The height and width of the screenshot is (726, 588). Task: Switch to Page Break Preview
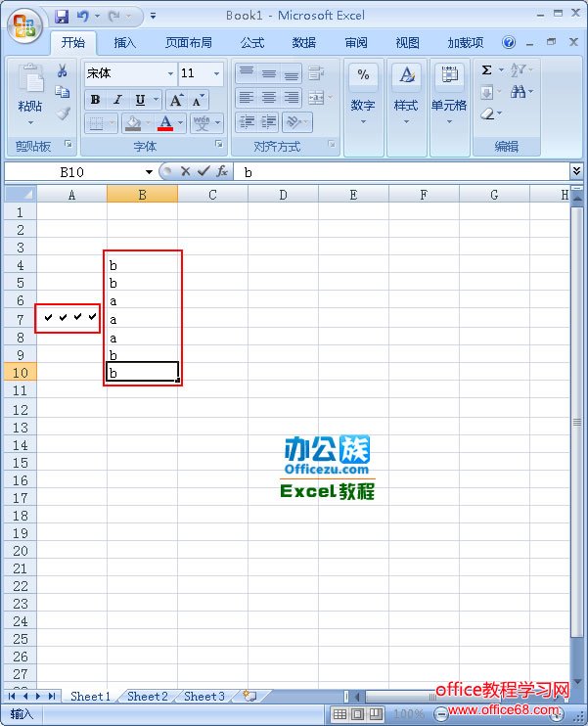click(x=376, y=714)
